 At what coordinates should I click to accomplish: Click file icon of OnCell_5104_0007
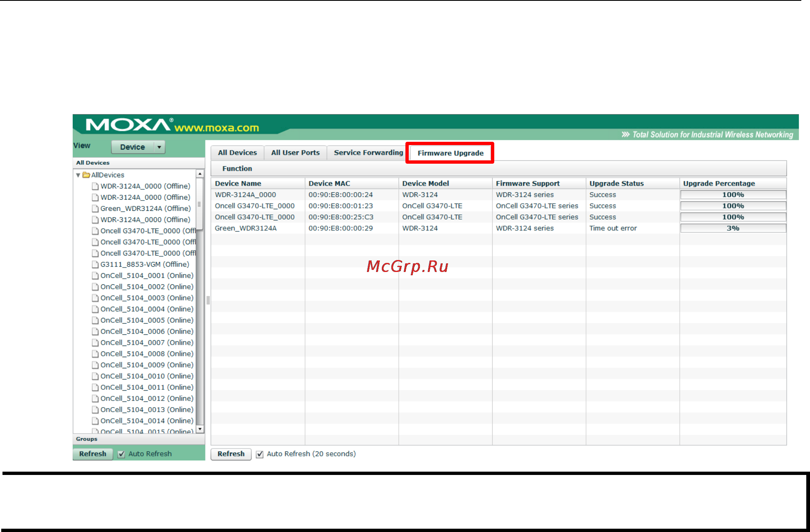click(x=95, y=343)
